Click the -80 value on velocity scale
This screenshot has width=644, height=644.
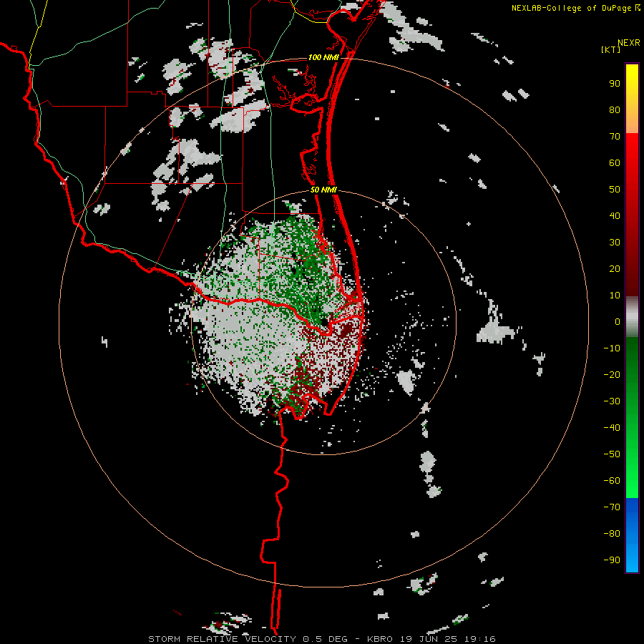(x=612, y=534)
